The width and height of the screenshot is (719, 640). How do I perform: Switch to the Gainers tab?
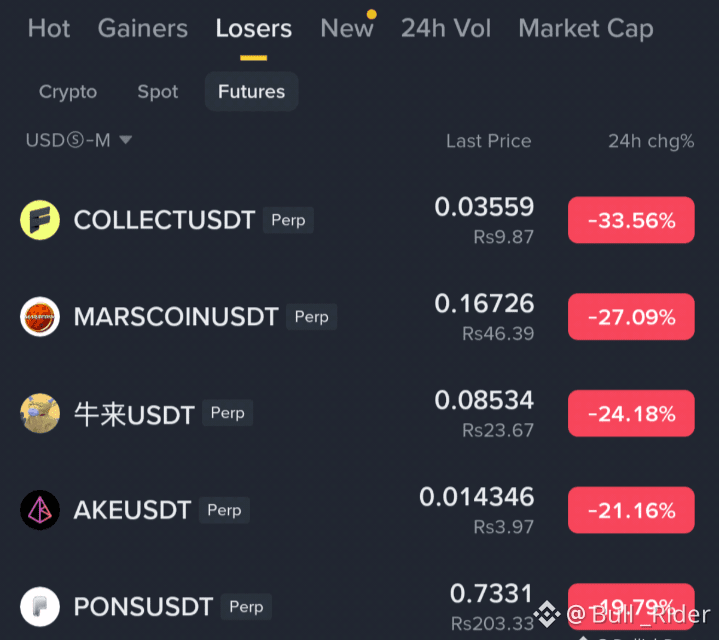(143, 28)
